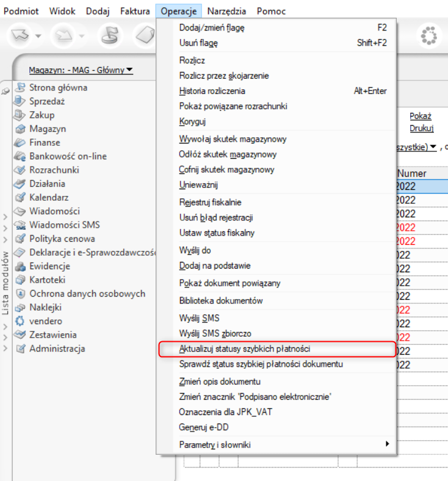Choose Generuj e-DD
448x481 pixels.
coord(277,427)
